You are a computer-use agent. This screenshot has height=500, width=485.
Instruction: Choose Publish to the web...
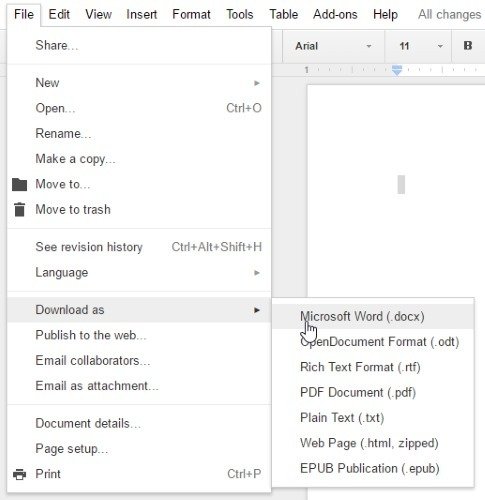point(139,335)
